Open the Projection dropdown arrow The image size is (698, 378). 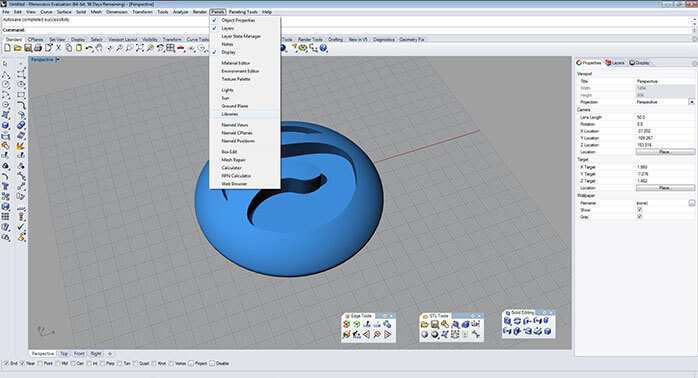[x=692, y=102]
